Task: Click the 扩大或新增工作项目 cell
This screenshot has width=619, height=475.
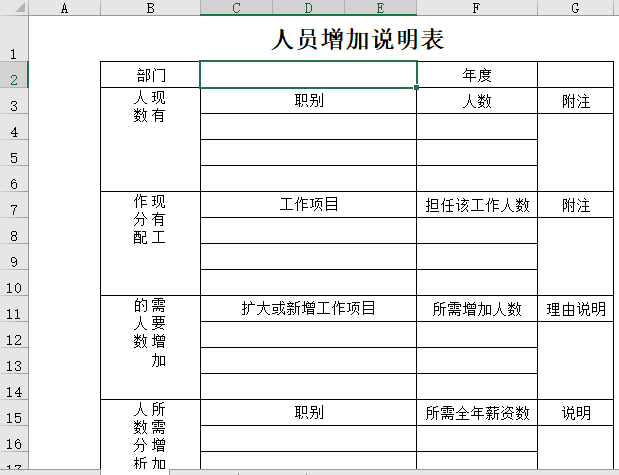Action: (308, 309)
